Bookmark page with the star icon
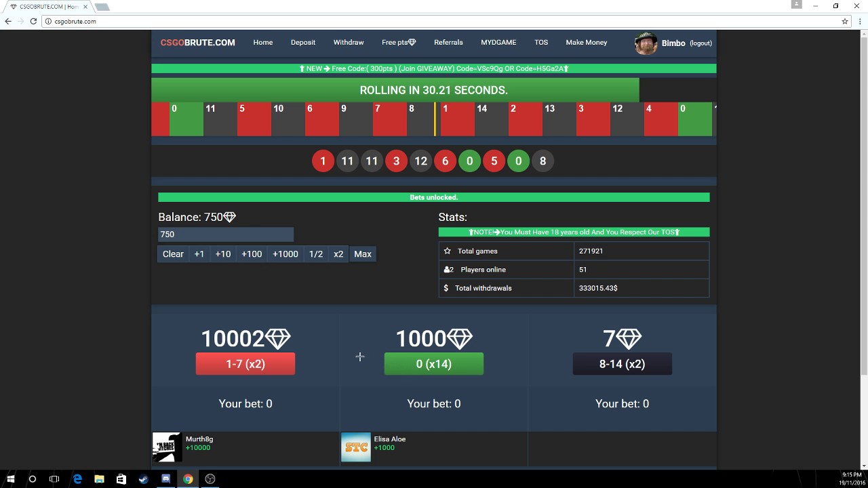Viewport: 868px width, 488px height. 845,21
